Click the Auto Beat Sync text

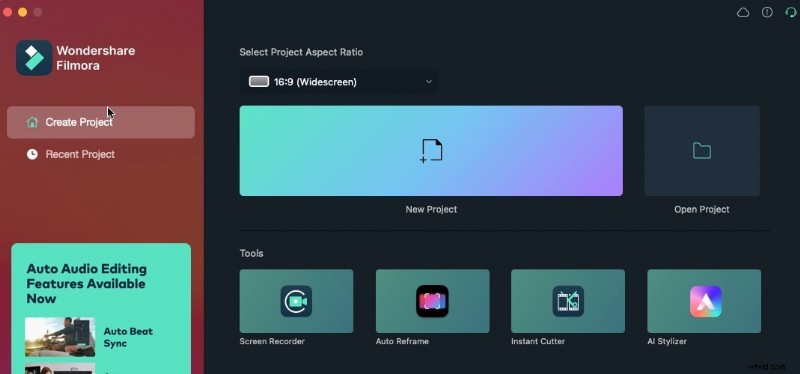click(x=128, y=337)
